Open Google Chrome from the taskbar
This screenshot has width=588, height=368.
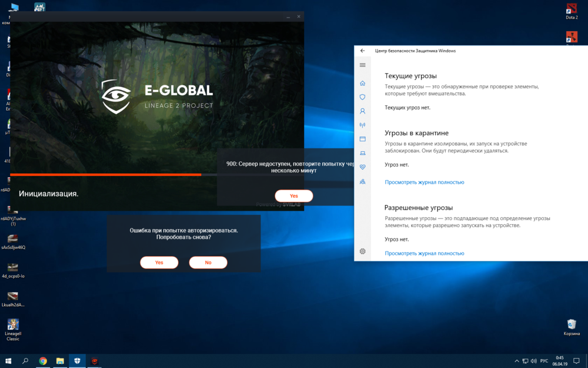click(43, 361)
